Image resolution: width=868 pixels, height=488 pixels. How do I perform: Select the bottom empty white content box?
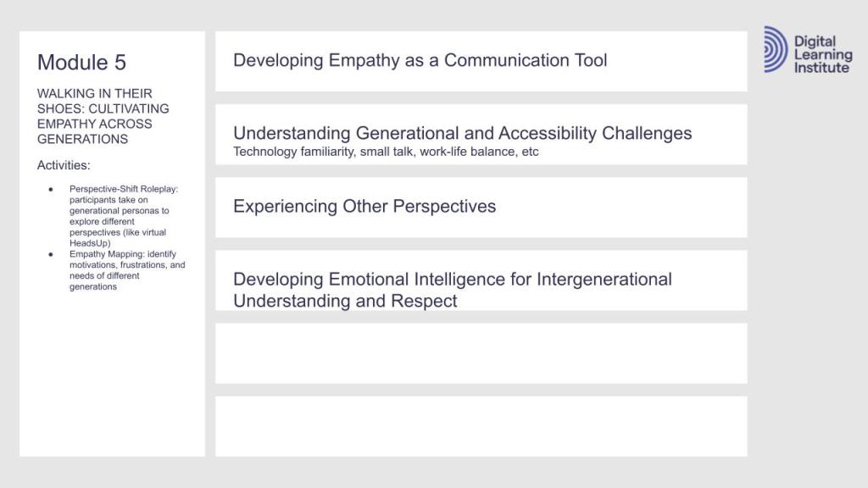click(x=481, y=426)
